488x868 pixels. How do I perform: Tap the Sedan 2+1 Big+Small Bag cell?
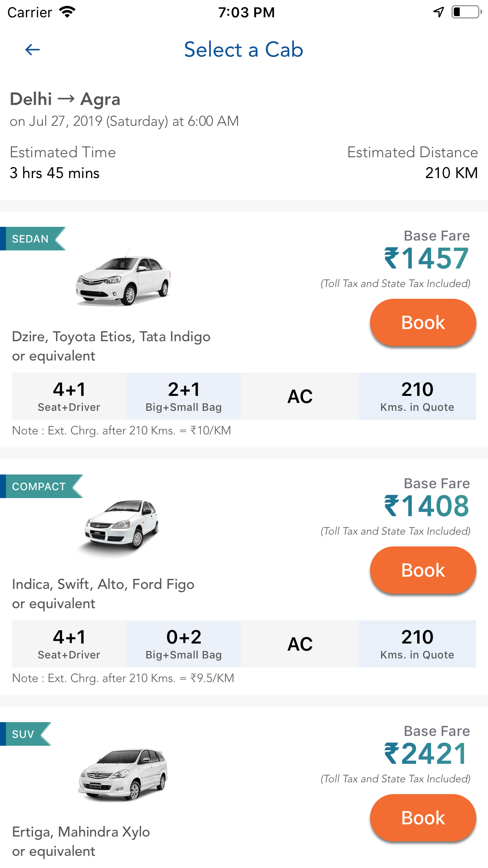(183, 396)
